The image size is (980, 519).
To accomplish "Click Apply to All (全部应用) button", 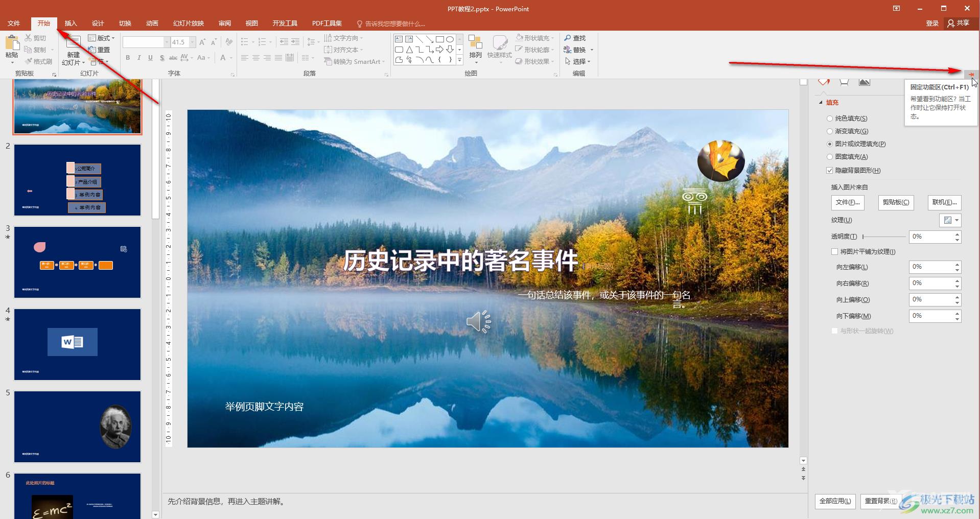I will 835,501.
